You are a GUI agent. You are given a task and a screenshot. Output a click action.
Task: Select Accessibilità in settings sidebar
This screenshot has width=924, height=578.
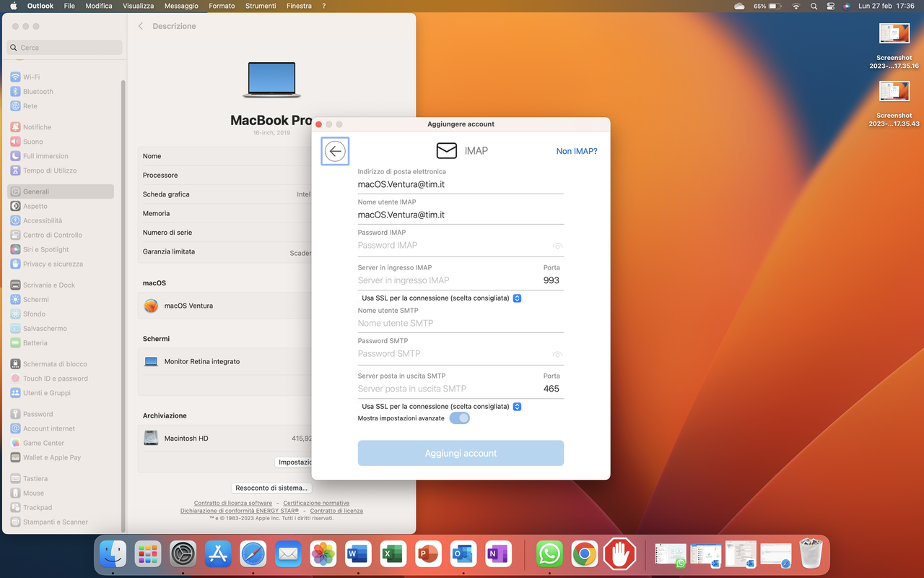pyautogui.click(x=61, y=220)
